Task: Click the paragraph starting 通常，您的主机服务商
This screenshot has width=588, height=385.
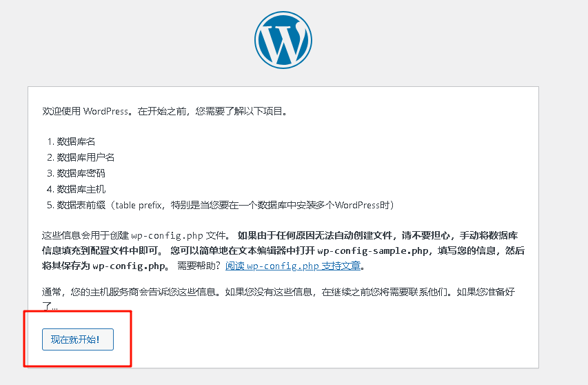Action: point(278,299)
